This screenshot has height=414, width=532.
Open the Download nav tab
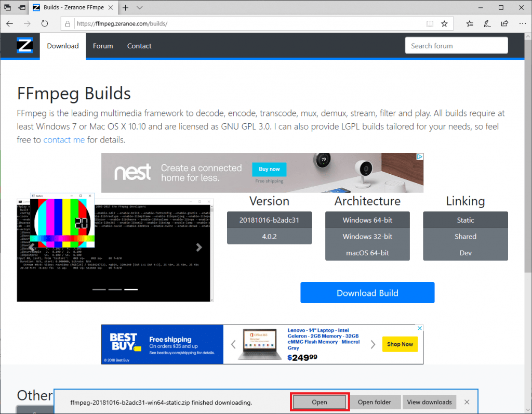tap(63, 46)
